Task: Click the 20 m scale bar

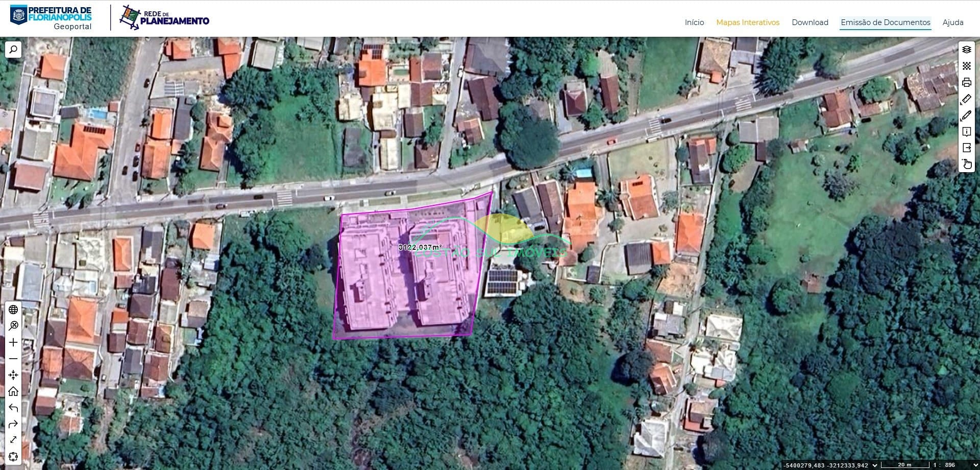Action: (902, 465)
